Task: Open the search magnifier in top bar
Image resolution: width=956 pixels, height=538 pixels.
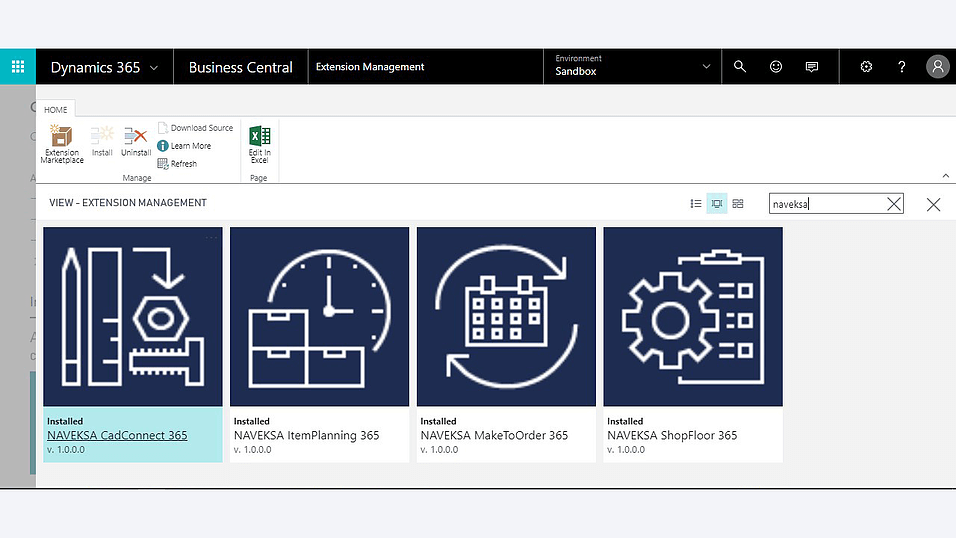Action: click(740, 66)
